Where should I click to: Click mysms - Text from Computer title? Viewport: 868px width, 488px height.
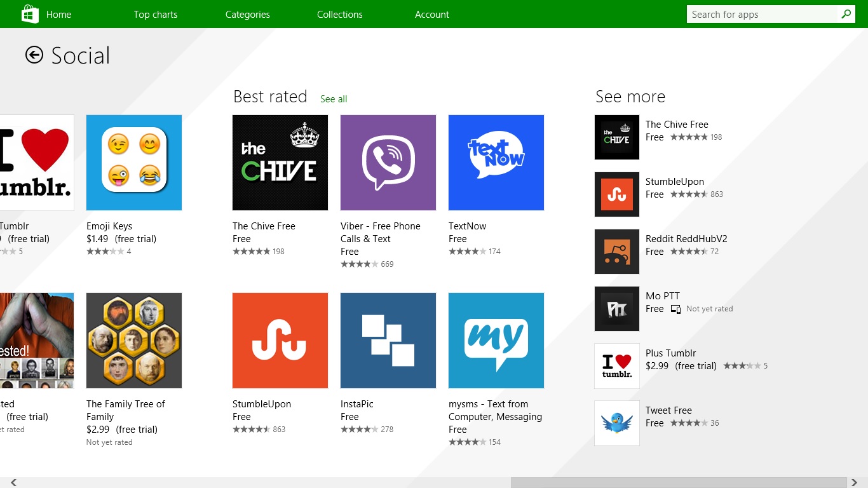point(496,410)
